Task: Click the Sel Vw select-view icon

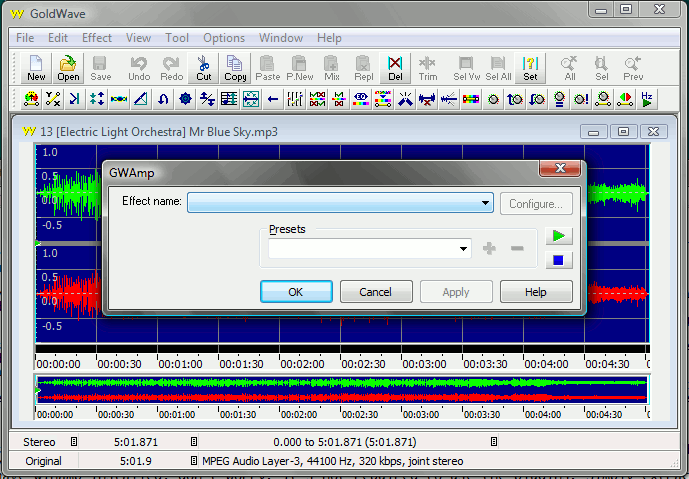Action: coord(466,68)
